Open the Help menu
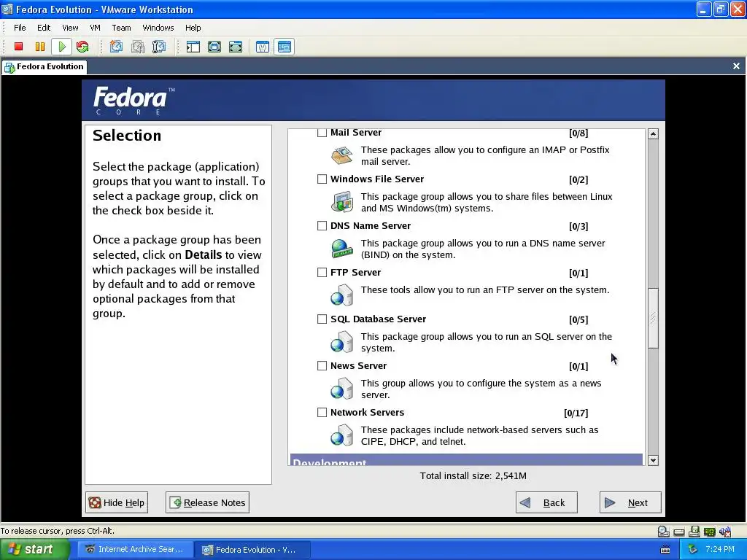 tap(193, 28)
